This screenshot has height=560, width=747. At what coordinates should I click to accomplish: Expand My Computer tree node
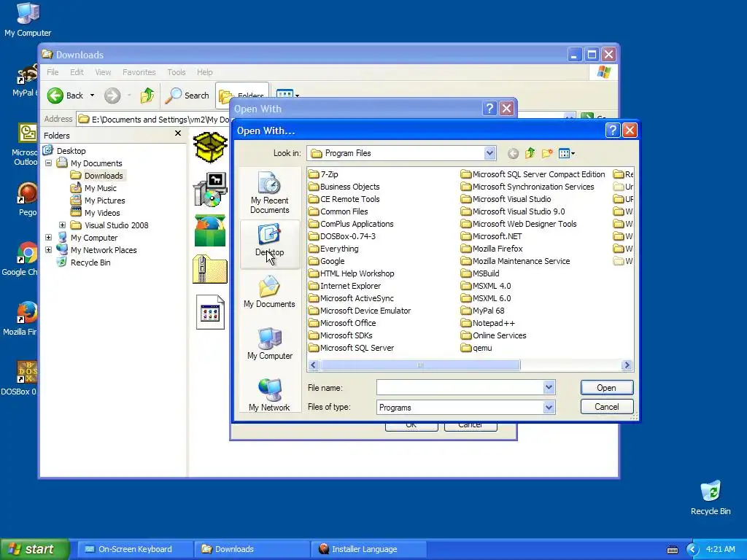coord(49,237)
